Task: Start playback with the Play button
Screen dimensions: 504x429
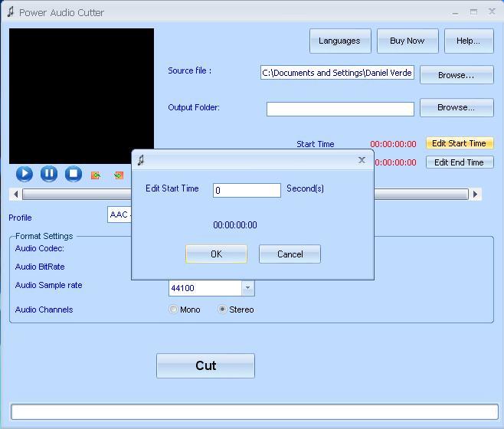Action: 25,174
